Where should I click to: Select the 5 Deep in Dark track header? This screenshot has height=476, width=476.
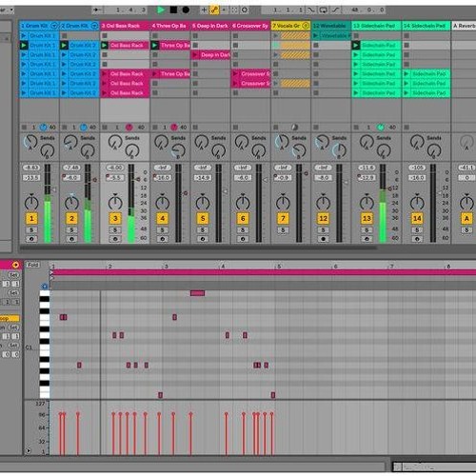click(210, 26)
